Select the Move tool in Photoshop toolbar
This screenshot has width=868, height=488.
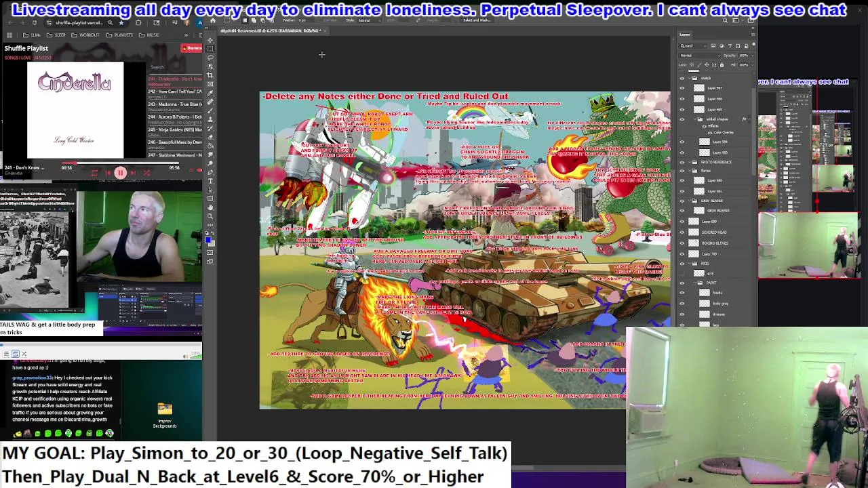click(210, 40)
